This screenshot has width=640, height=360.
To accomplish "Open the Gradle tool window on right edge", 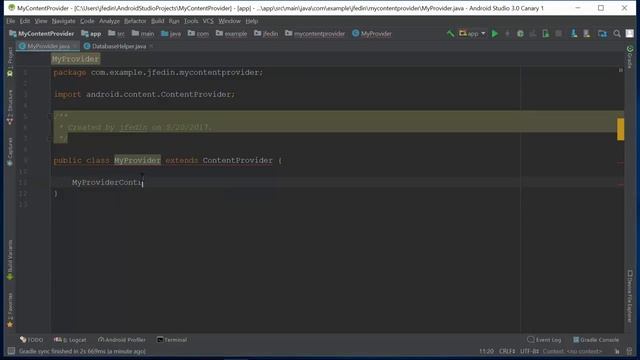I will coord(630,57).
